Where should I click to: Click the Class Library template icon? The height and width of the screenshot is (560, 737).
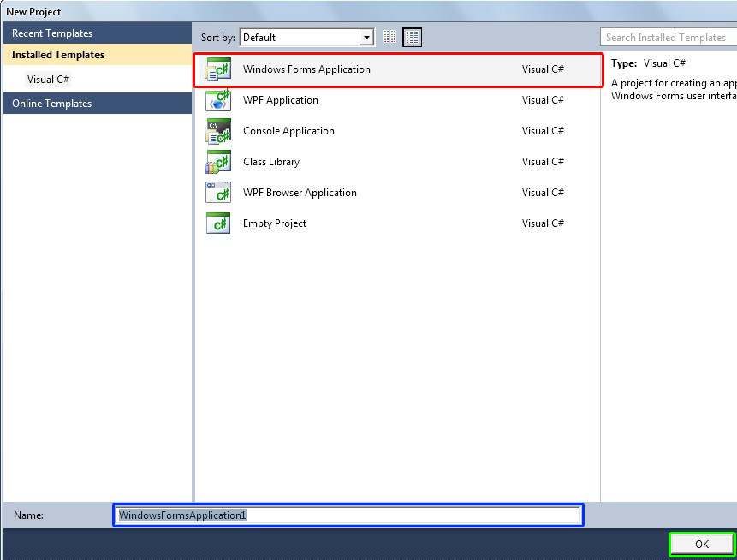[x=218, y=162]
